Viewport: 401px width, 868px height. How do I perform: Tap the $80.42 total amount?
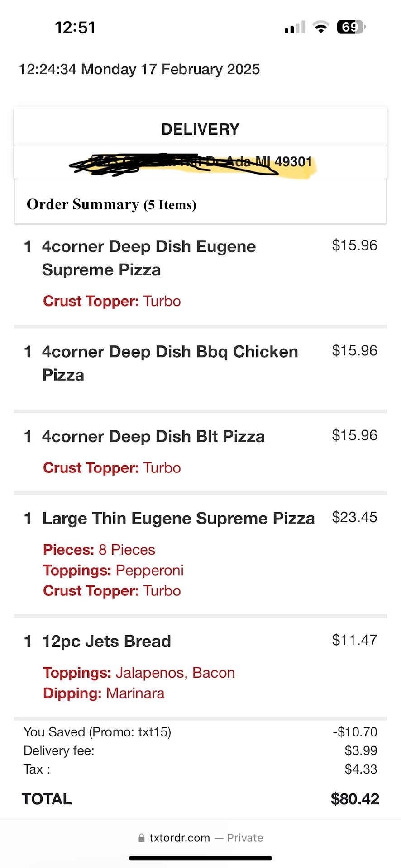(x=355, y=799)
